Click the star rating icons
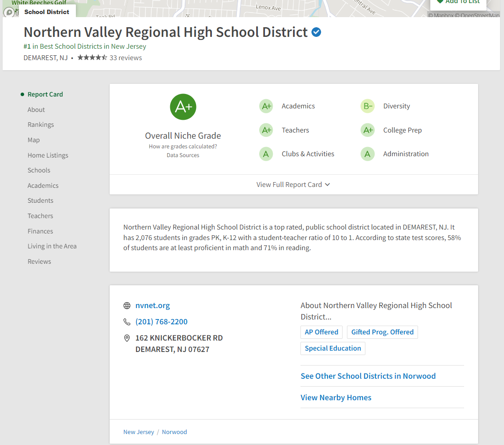 (92, 57)
